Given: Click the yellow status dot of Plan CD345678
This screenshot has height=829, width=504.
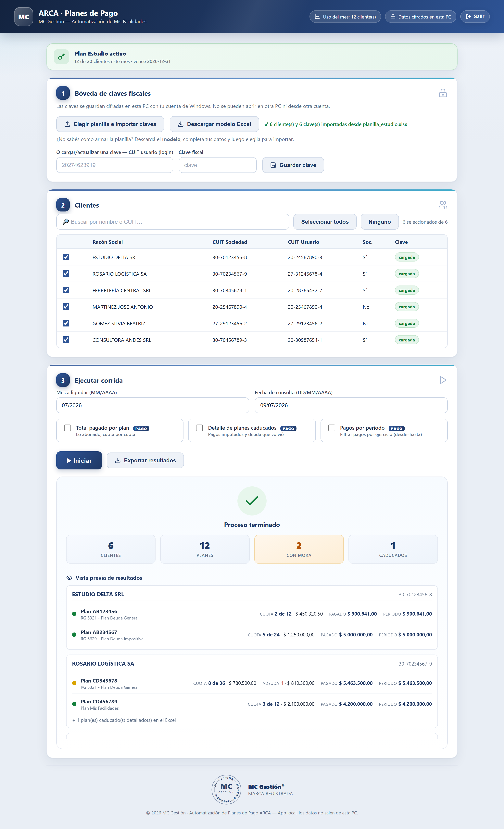Looking at the screenshot, I should 74,683.
